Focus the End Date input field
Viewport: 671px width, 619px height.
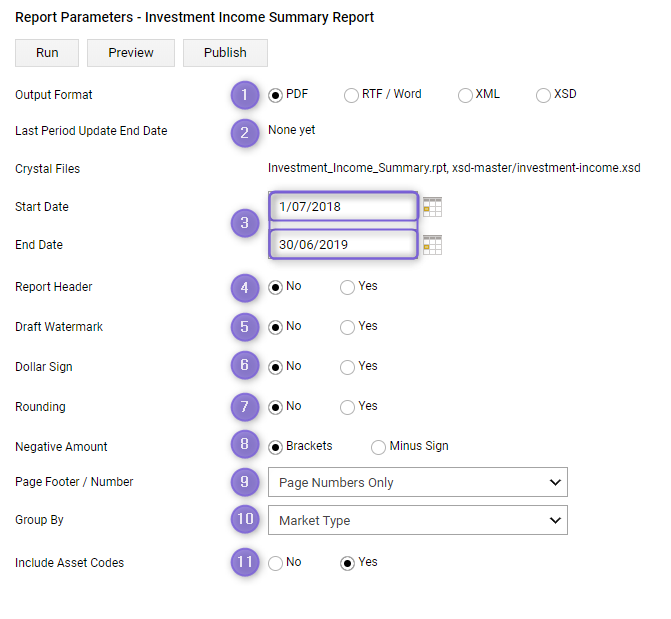click(343, 244)
